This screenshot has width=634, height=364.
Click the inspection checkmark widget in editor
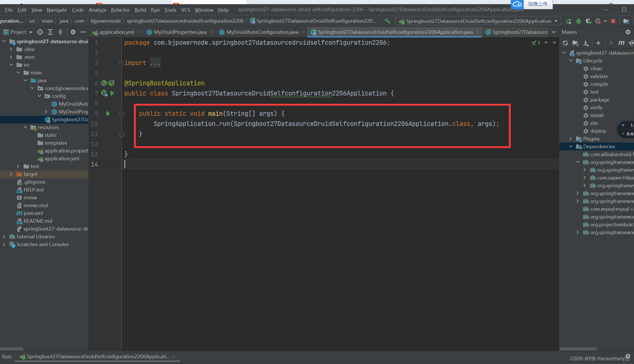click(536, 43)
